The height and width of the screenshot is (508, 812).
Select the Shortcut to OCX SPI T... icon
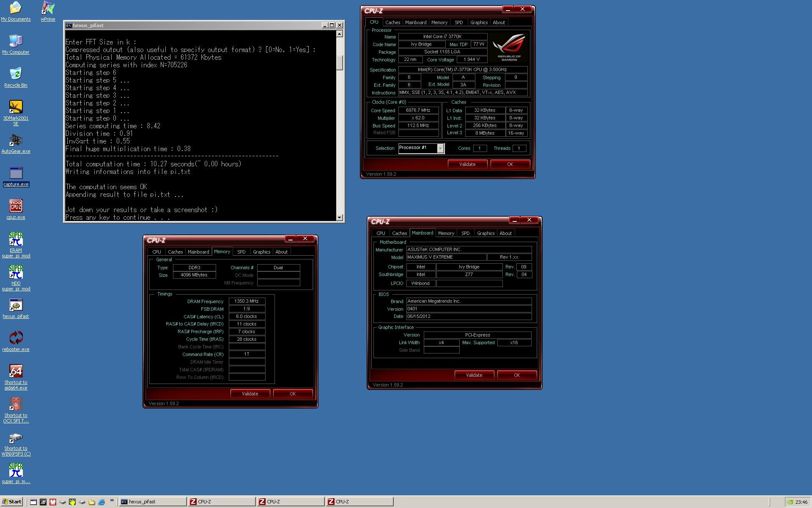pos(16,410)
